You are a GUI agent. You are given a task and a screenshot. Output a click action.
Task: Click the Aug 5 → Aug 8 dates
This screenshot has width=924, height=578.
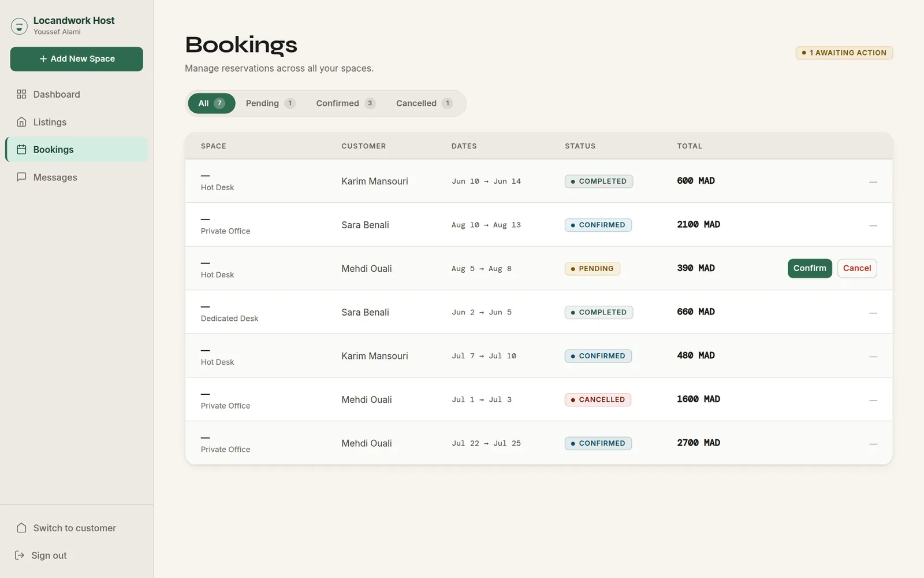point(482,269)
